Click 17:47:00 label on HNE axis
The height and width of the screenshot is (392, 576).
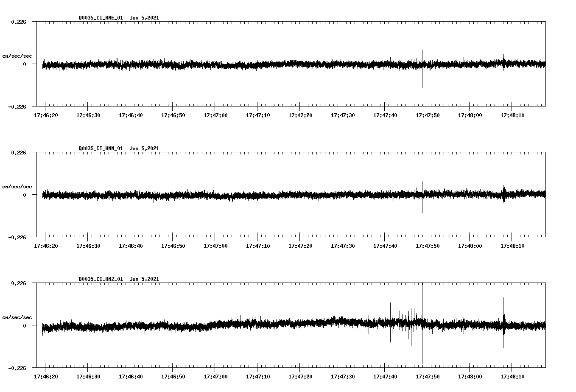point(215,115)
